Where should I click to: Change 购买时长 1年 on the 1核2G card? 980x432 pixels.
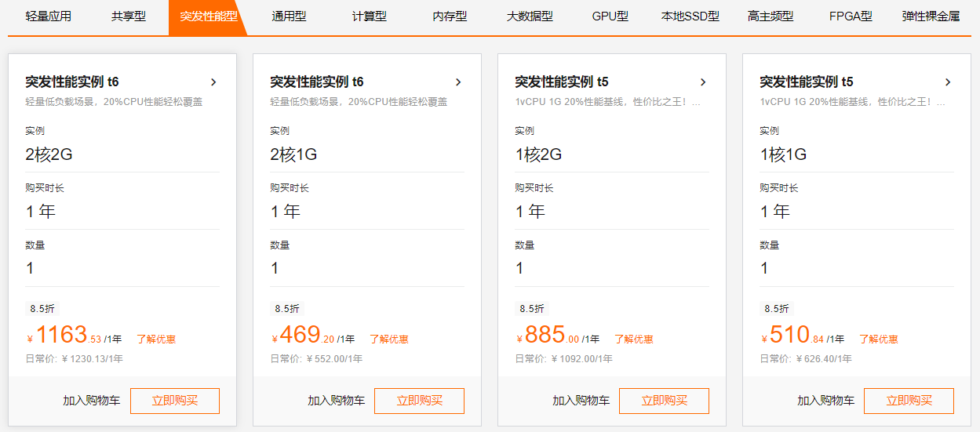click(530, 212)
